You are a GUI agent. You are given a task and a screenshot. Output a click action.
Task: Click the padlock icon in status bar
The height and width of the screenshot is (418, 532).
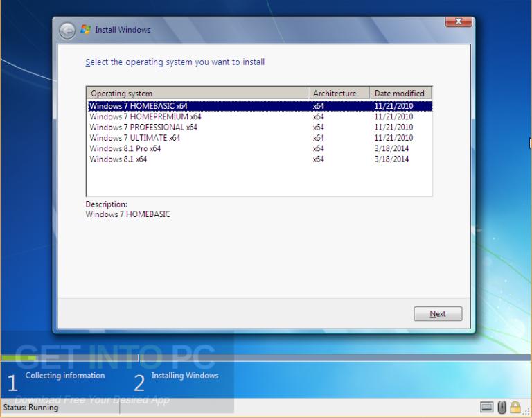[515, 407]
